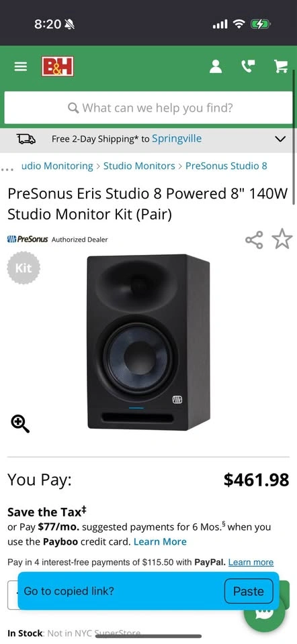The image size is (297, 644).
Task: Add product to wishlist with star
Action: tap(282, 239)
